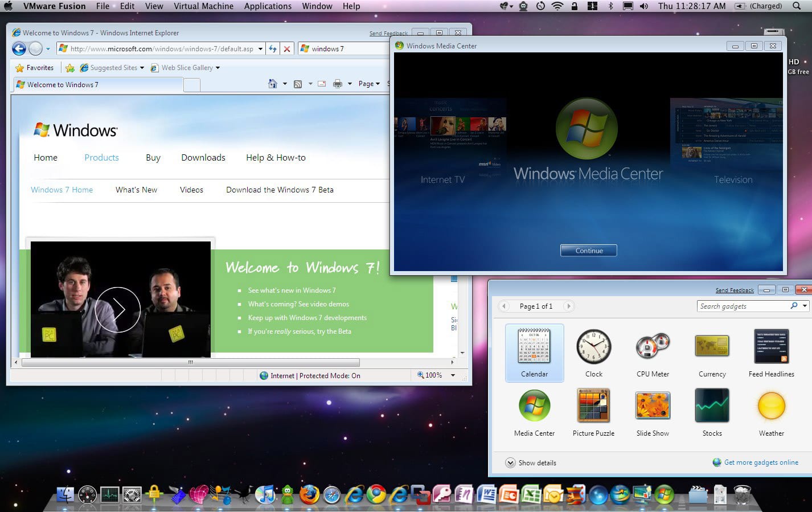Open the Window menu in menu bar
Screen dimensions: 812x512
pos(317,6)
